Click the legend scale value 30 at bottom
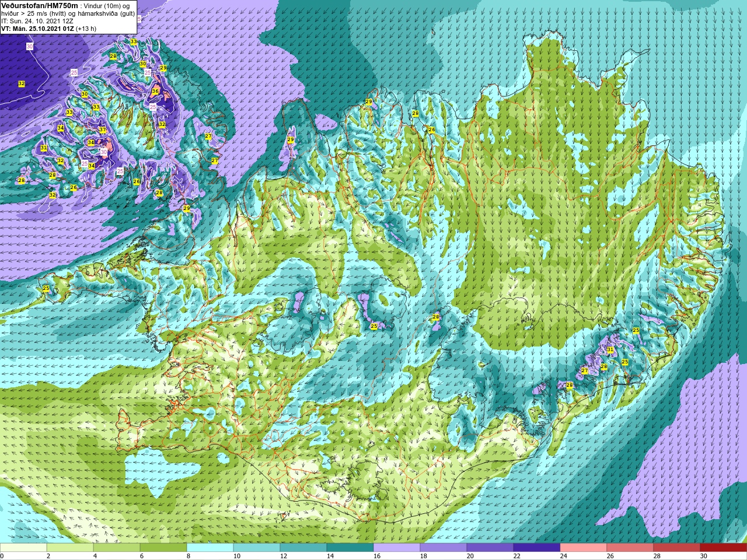The image size is (747, 560). pyautogui.click(x=704, y=556)
